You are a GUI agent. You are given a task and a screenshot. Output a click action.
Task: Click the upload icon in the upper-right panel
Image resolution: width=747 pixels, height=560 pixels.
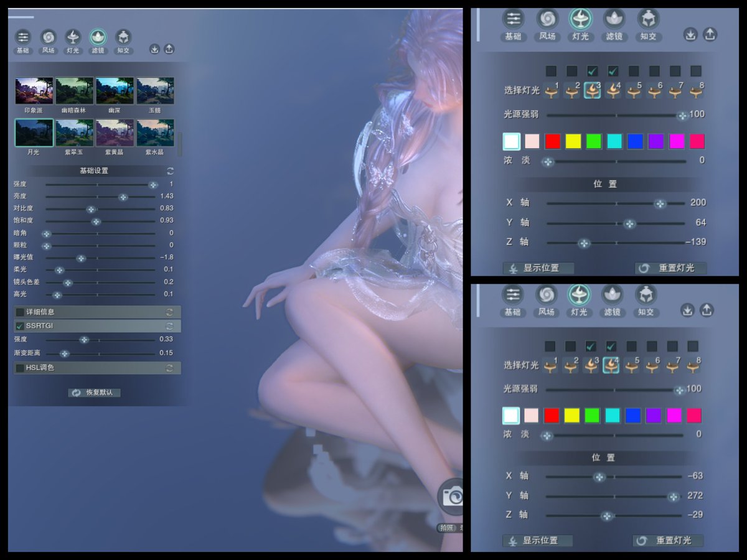tap(710, 35)
